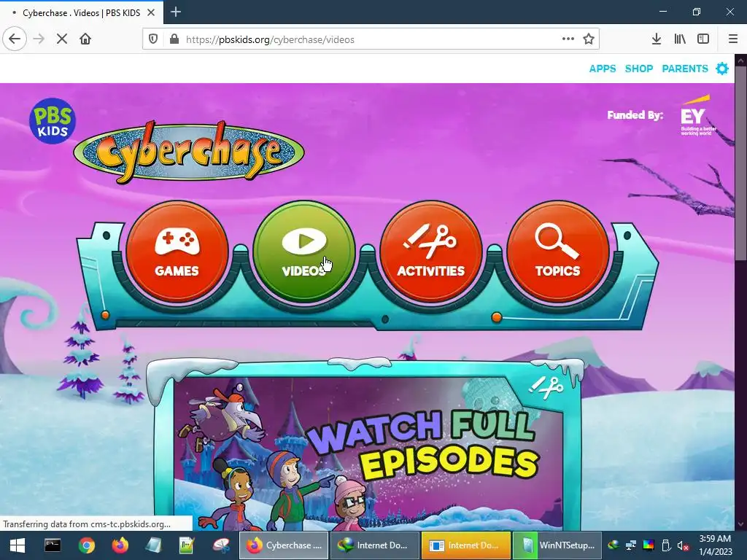Open the GAMES section button
The image size is (747, 560).
tap(177, 251)
